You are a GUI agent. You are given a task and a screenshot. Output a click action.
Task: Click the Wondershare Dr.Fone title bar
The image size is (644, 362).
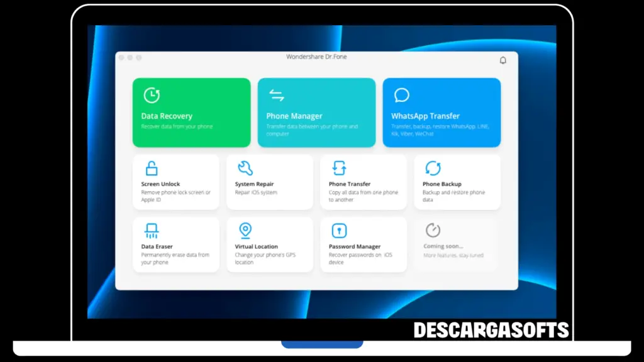point(316,57)
